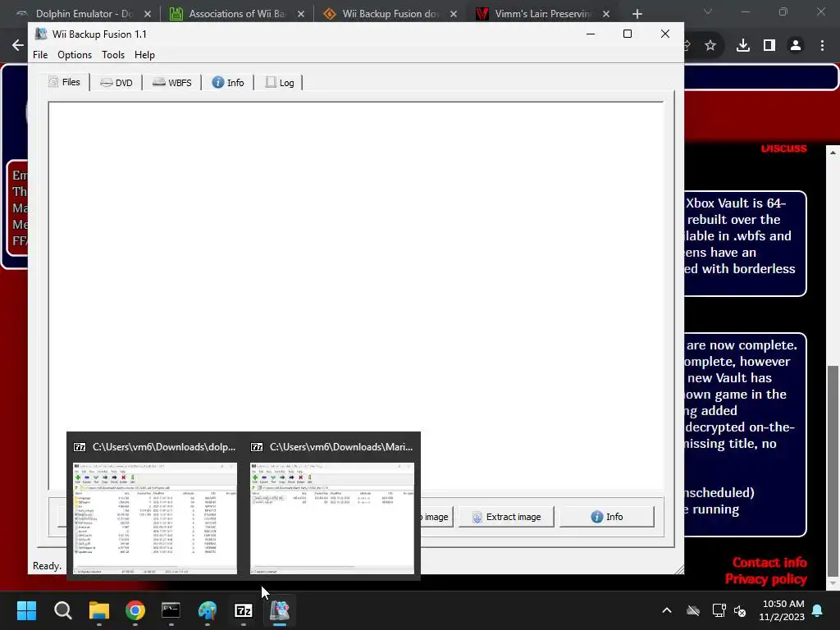Viewport: 840px width, 630px height.
Task: Click the Wii Backup Fusion taskbar icon
Action: [280, 610]
